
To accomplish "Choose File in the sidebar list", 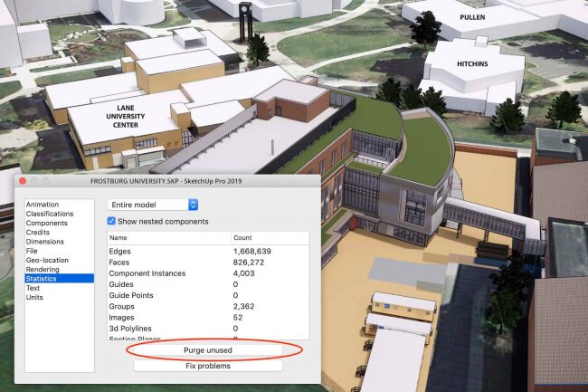I will (x=32, y=251).
